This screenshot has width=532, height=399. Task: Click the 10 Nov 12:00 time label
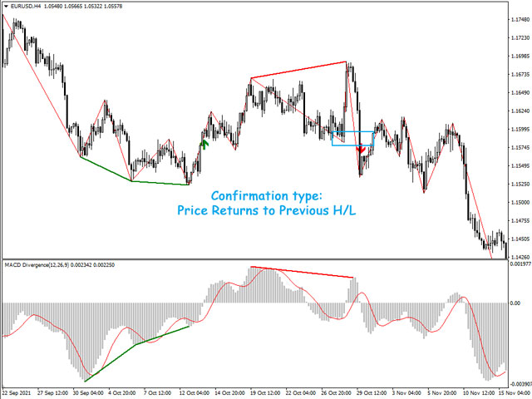pos(479,393)
